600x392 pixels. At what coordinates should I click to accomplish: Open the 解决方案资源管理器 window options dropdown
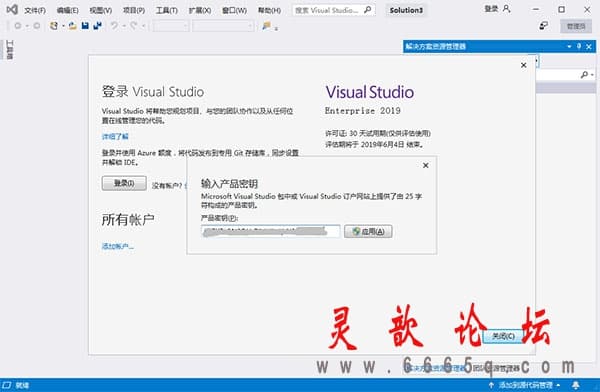pyautogui.click(x=569, y=46)
